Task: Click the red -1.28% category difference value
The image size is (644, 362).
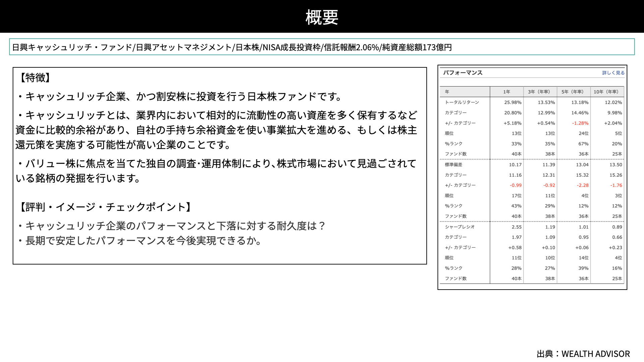Action: click(x=580, y=123)
